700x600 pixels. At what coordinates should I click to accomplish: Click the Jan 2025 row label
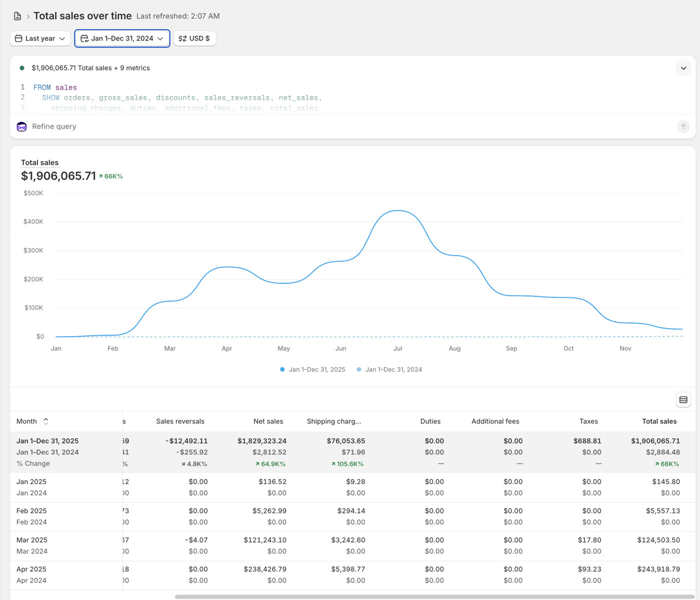click(x=31, y=481)
